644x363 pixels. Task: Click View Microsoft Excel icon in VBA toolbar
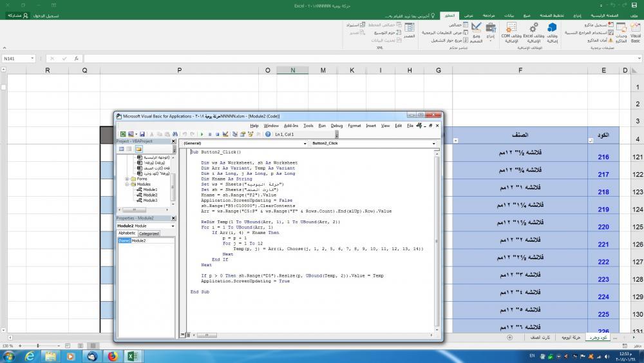click(x=123, y=134)
